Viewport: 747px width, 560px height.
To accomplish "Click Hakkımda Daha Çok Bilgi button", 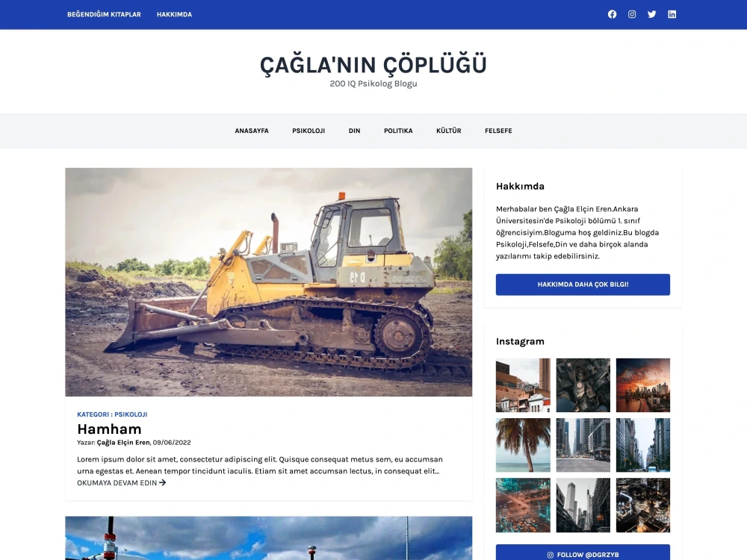I will tap(583, 284).
